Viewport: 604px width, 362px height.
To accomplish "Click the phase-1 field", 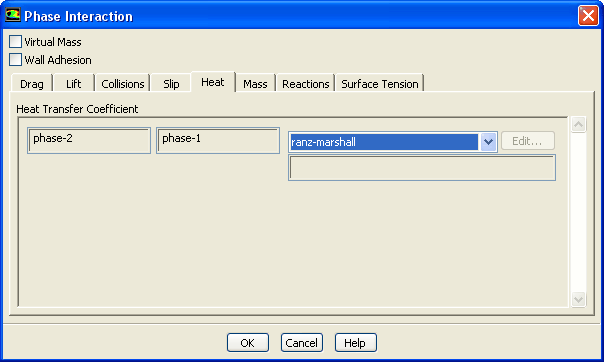I will 218,141.
